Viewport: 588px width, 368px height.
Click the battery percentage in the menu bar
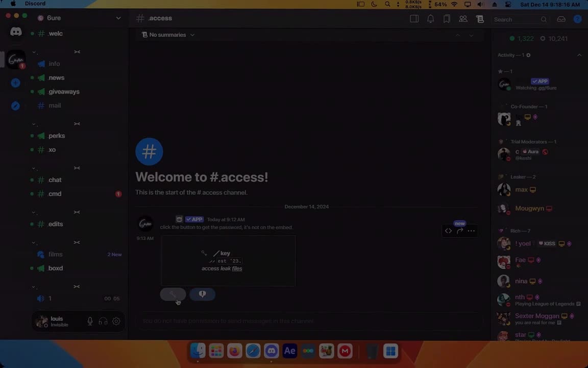pos(441,4)
